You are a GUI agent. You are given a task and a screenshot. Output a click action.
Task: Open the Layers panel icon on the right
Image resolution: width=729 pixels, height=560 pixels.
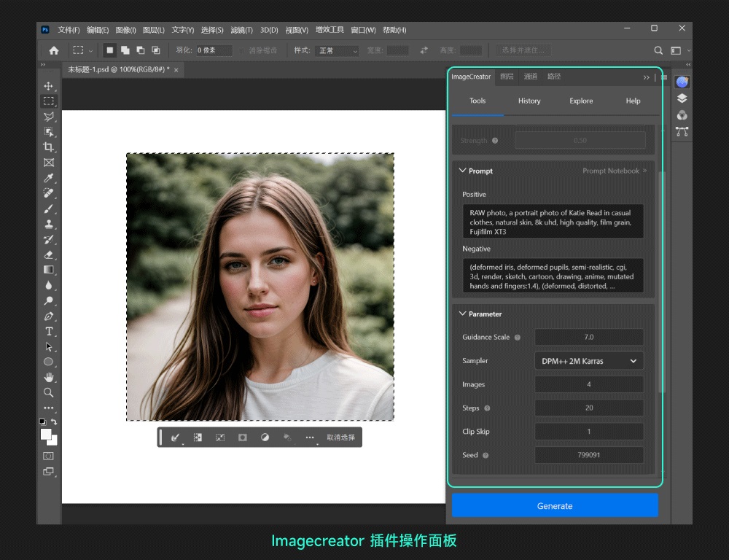681,98
